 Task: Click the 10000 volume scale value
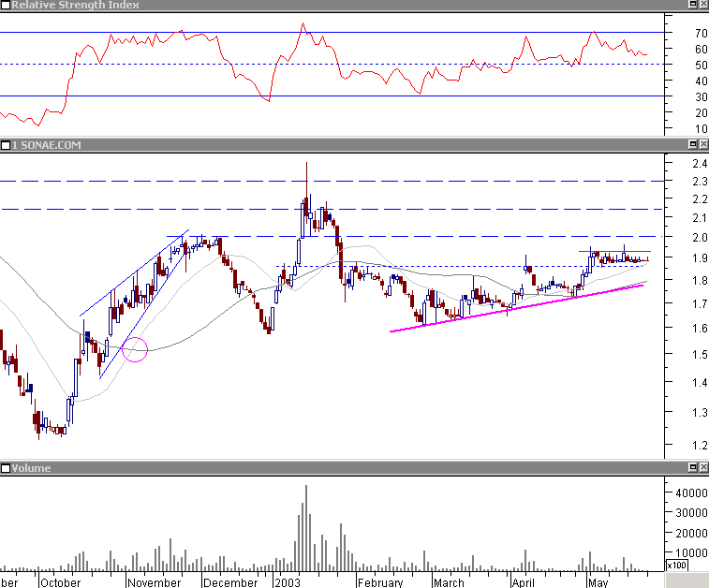click(x=691, y=552)
